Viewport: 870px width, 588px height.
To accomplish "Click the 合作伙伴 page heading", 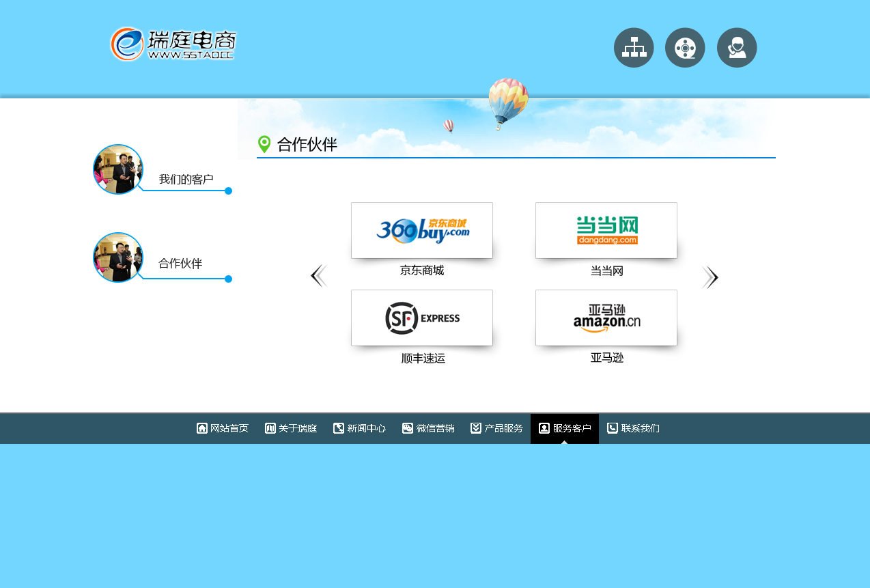I will (307, 145).
